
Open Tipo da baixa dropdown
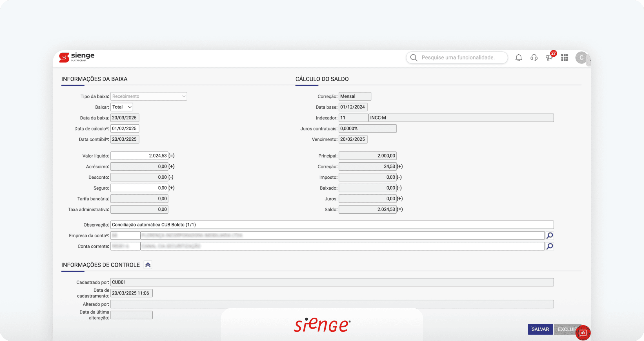click(149, 96)
